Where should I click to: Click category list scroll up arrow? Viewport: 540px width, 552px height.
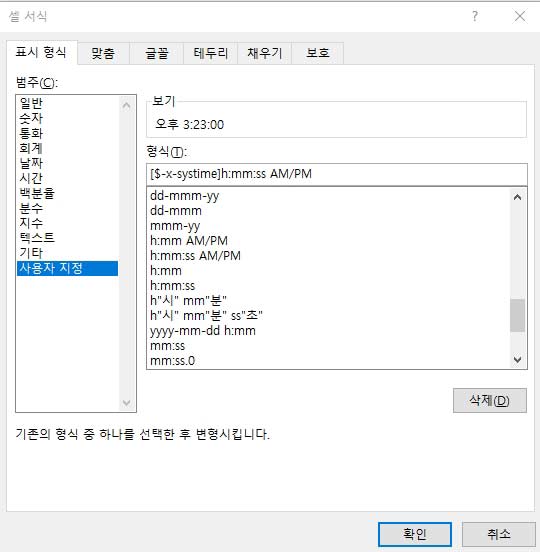pyautogui.click(x=126, y=105)
